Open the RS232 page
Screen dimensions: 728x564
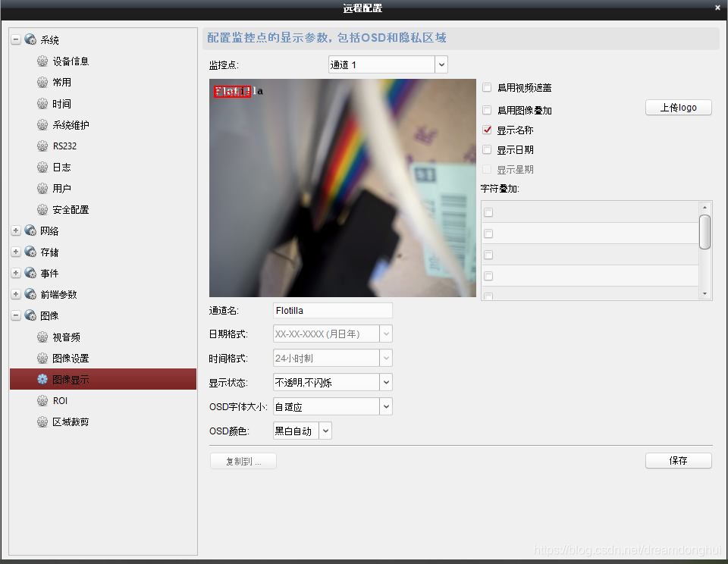64,146
